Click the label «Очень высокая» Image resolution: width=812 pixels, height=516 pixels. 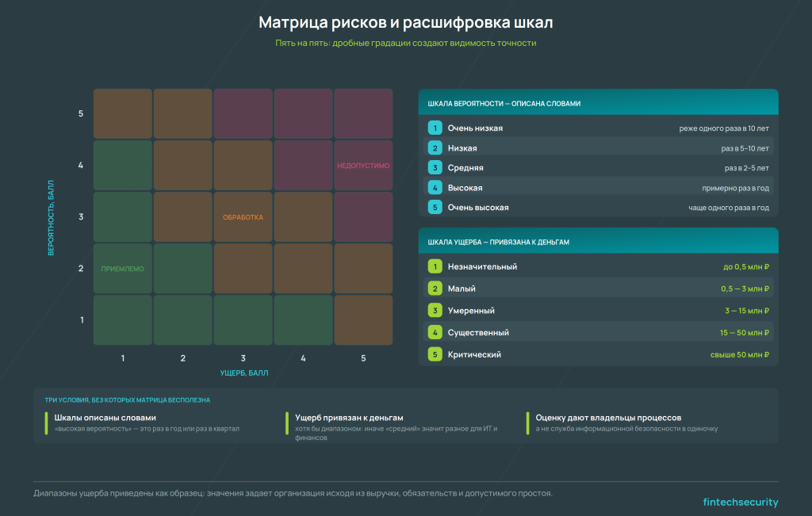478,208
